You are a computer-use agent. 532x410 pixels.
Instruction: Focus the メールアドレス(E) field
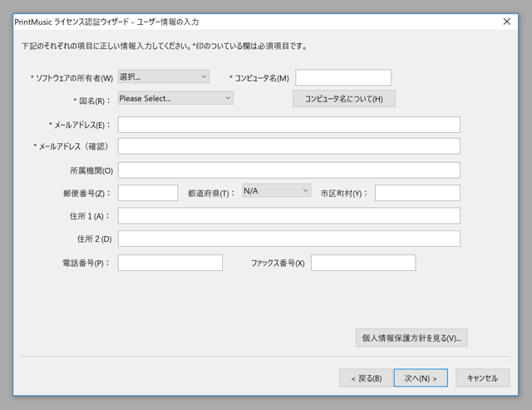pos(288,125)
